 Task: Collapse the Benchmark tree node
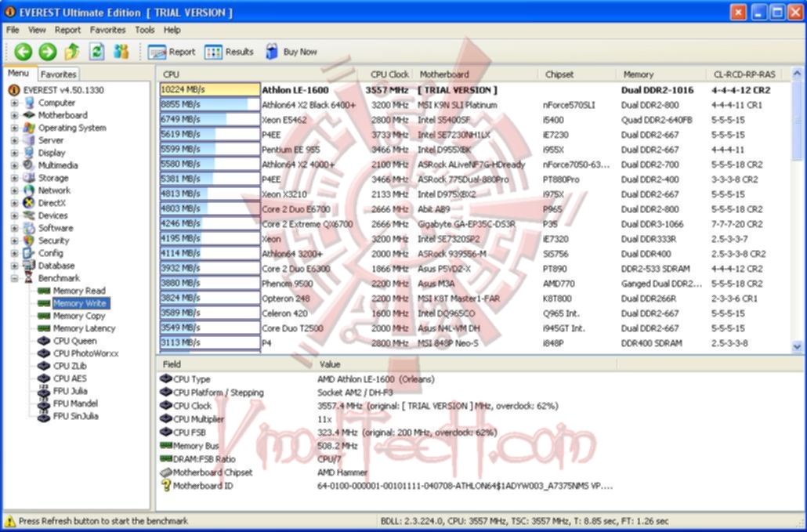click(x=14, y=278)
